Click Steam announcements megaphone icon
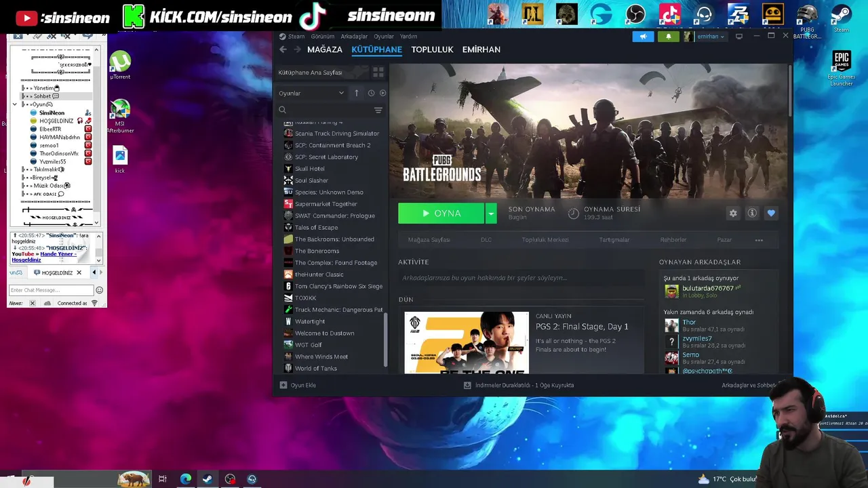 (643, 37)
